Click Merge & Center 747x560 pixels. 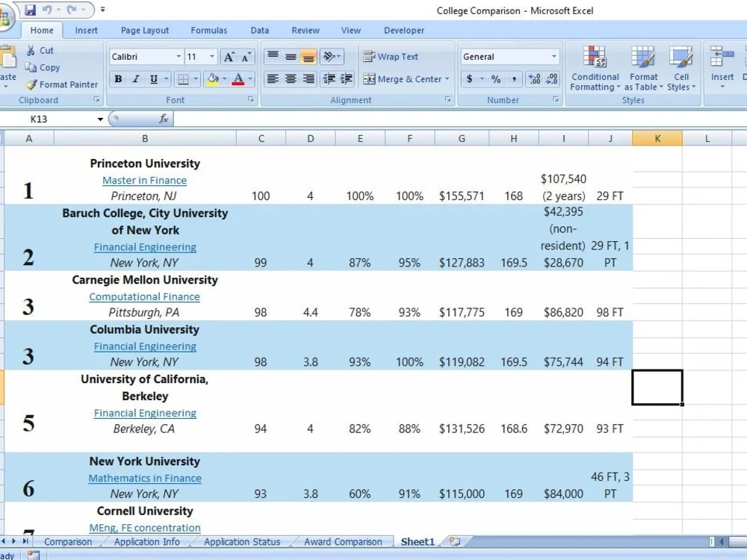403,79
